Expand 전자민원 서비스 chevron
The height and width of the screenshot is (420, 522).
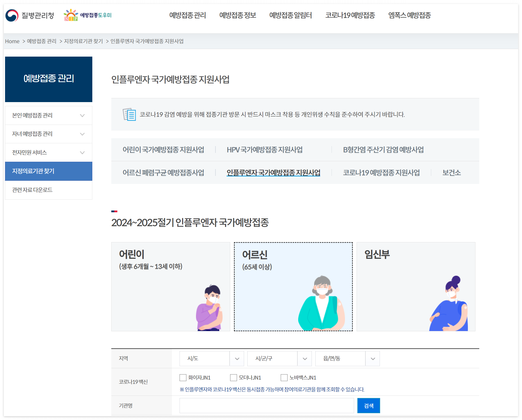coord(82,153)
